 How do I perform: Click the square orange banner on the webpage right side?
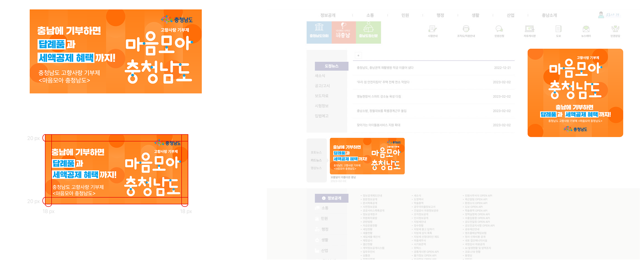[575, 93]
